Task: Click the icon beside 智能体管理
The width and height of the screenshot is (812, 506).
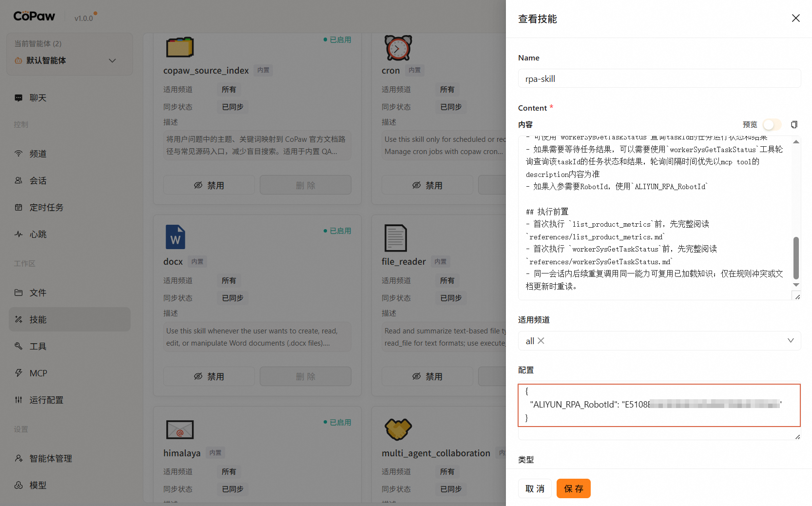Action: pos(19,458)
